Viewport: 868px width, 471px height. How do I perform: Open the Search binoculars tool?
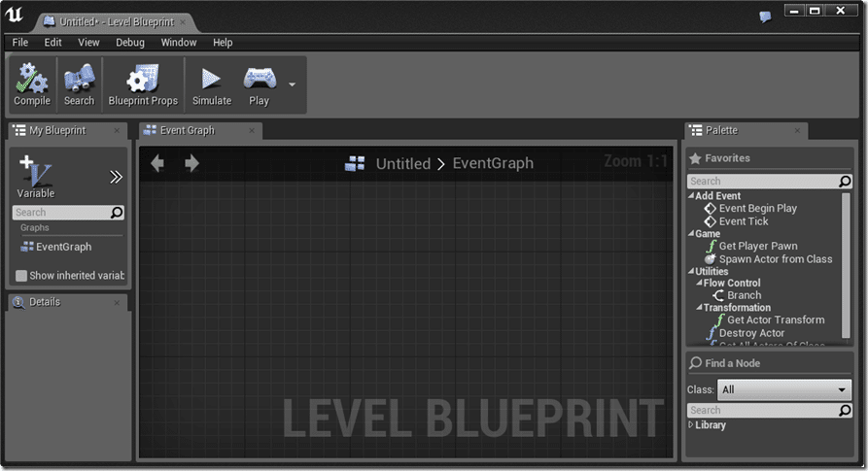tap(79, 84)
